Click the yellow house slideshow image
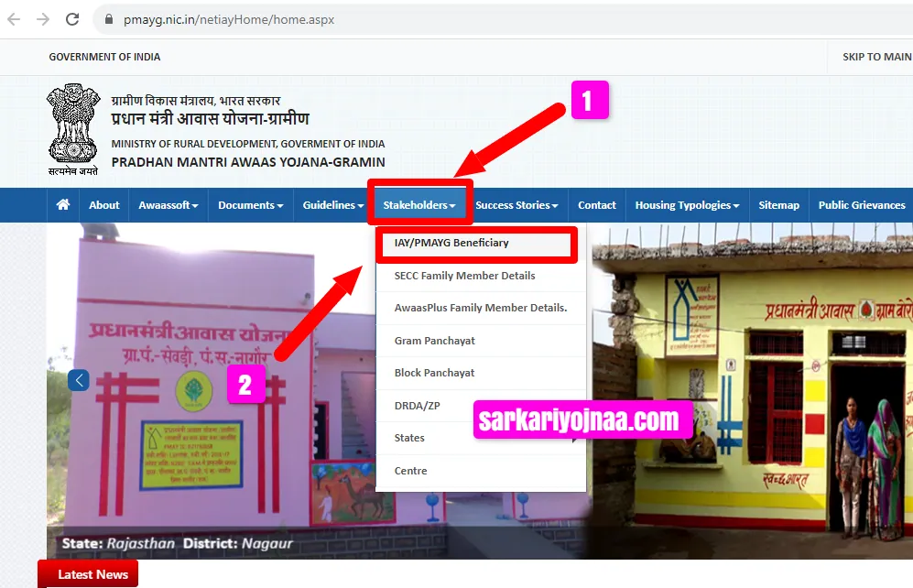This screenshot has width=913, height=588. click(753, 390)
